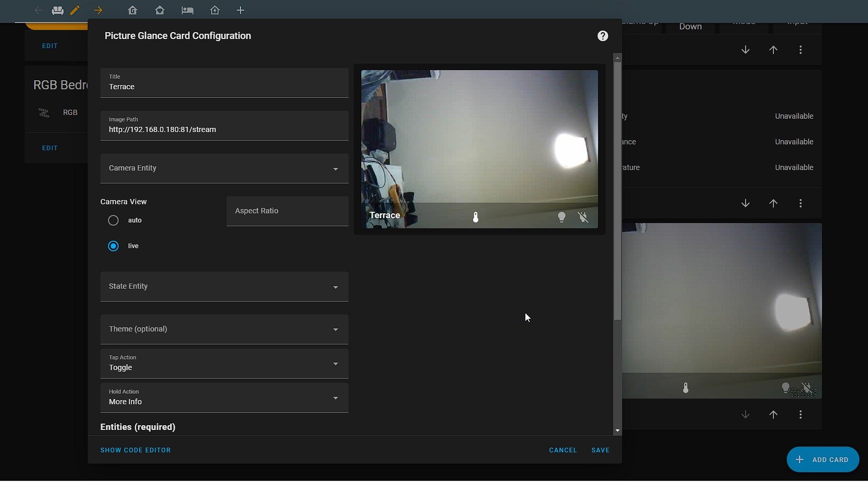The height and width of the screenshot is (484, 868).
Task: Click the dialog scrollbar's down arrow
Action: (x=617, y=431)
